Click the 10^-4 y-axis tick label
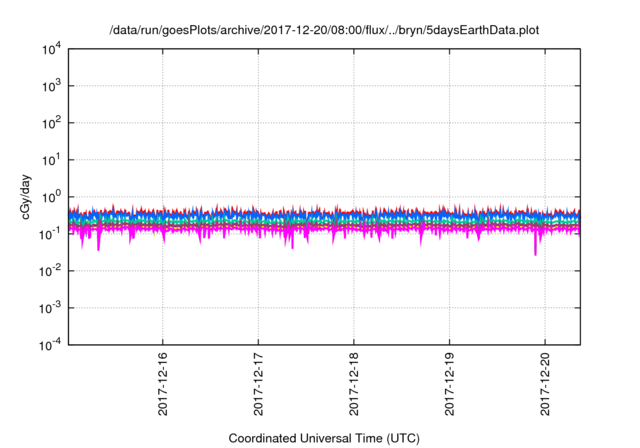The image size is (640, 448). tap(50, 345)
